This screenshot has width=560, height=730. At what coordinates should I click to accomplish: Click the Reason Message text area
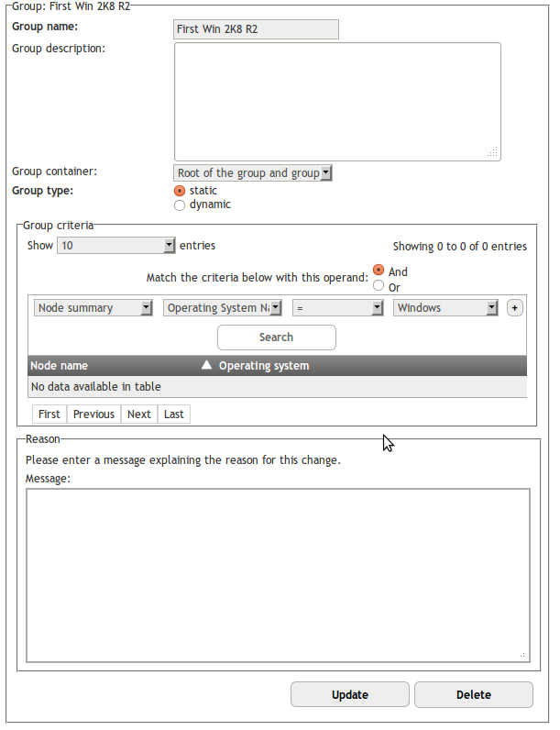click(278, 575)
